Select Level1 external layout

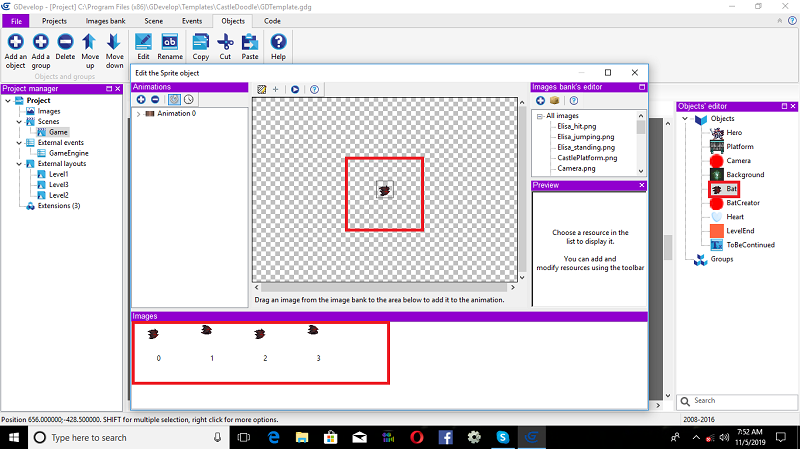[59, 174]
